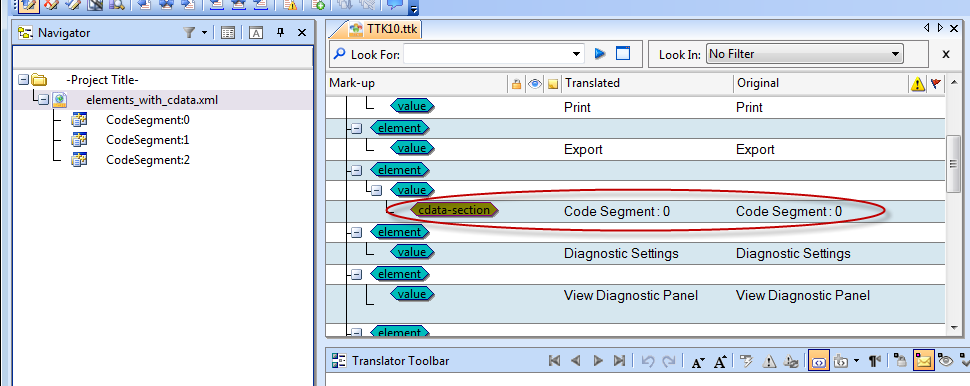Image resolution: width=970 pixels, height=386 pixels.
Task: Click the vertical scrollbar thumb
Action: coord(953,163)
